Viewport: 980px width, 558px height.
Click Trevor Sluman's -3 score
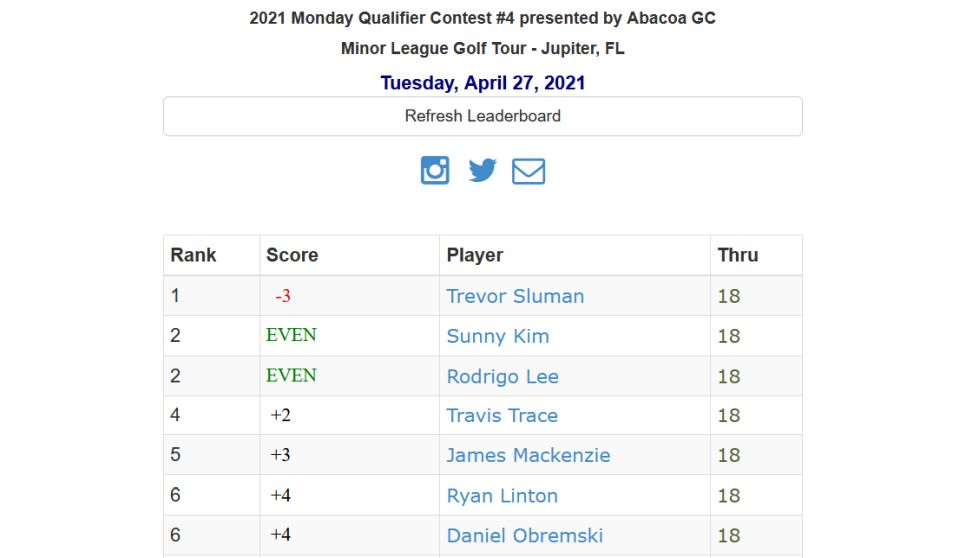point(283,297)
